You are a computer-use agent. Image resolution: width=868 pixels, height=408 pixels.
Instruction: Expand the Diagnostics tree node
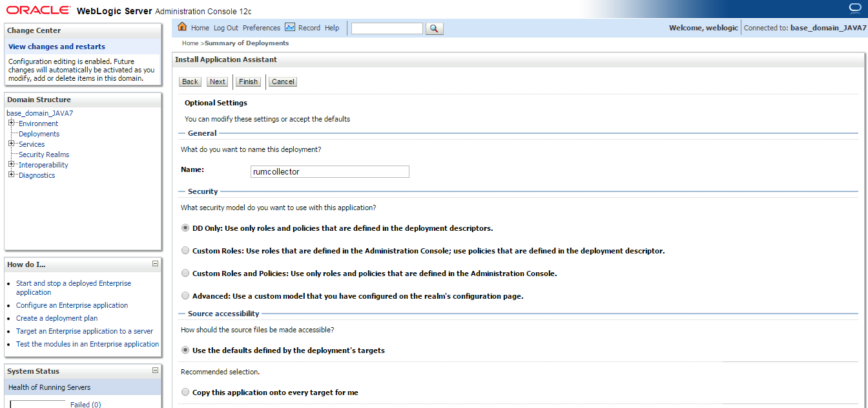coord(12,175)
